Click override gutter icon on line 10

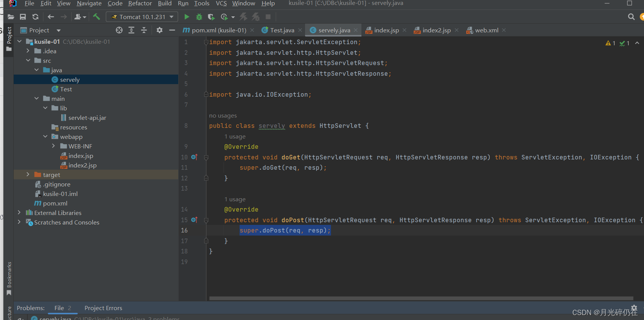point(194,157)
